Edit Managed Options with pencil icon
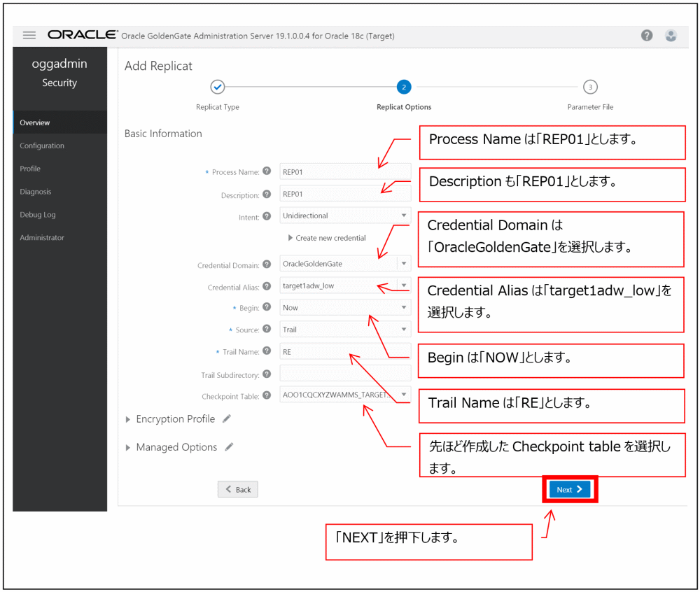Screen dimensions: 700x592 click(229, 446)
